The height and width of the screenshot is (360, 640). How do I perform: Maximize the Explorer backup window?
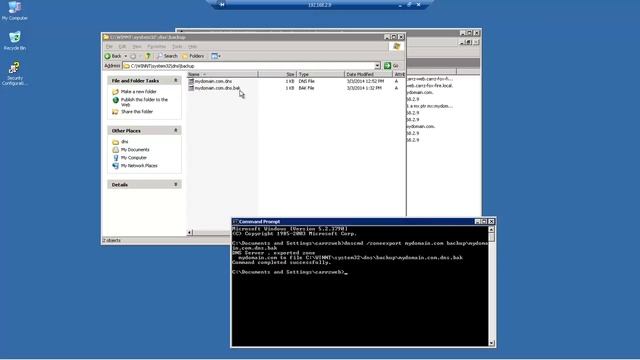[x=394, y=37]
